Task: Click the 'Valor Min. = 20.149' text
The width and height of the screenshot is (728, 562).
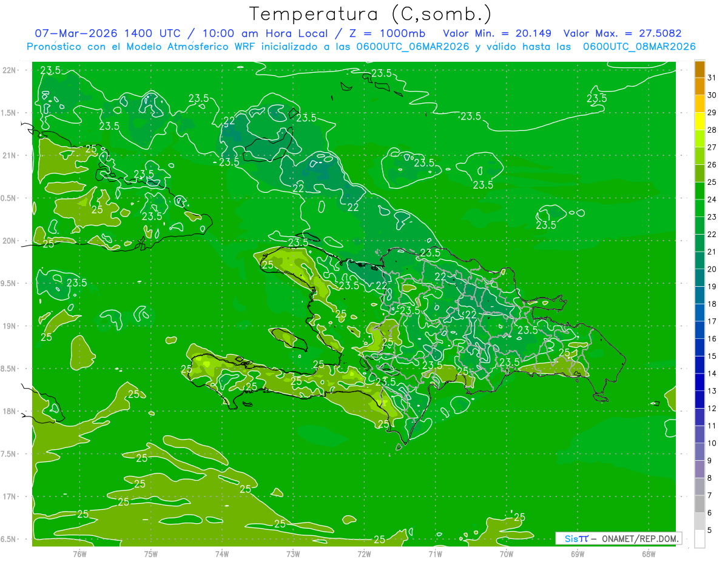Action: (497, 33)
